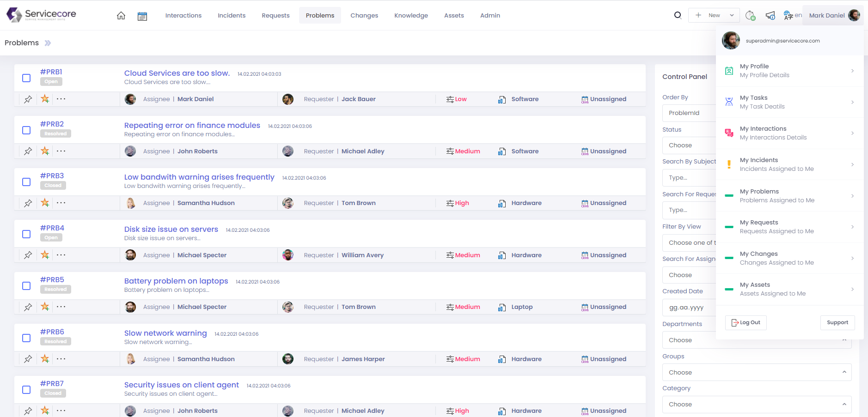The width and height of the screenshot is (868, 417).
Task: Click the Created Date input field
Action: pos(689,308)
